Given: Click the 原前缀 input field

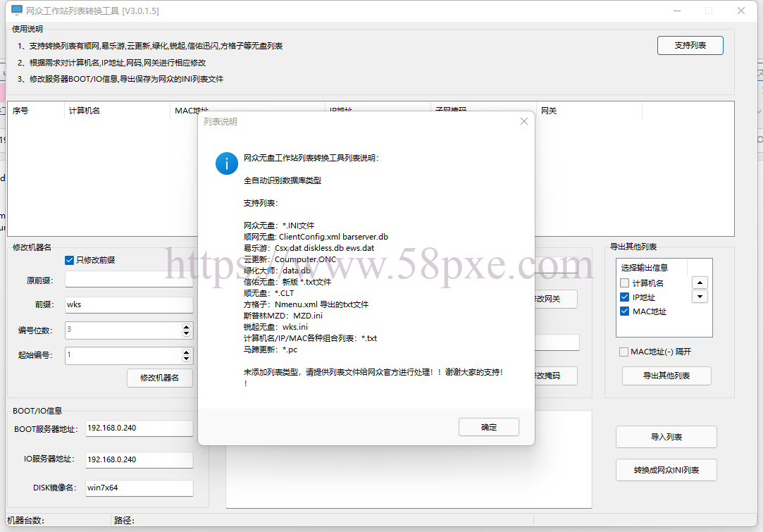Looking at the screenshot, I should click(129, 279).
